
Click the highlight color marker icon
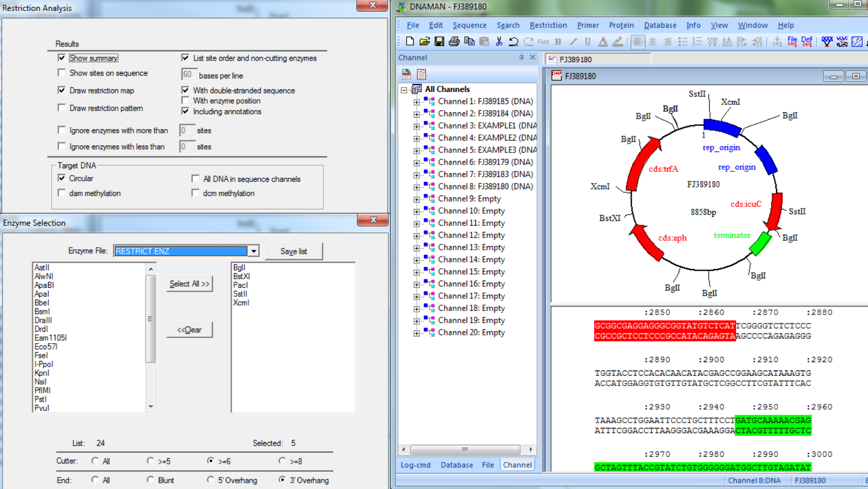[x=618, y=41]
